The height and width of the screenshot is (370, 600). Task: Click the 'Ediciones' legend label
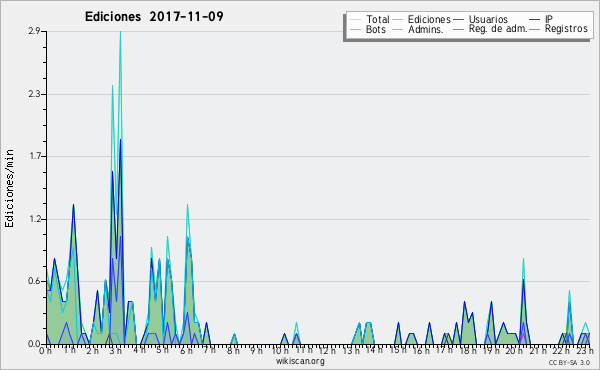(429, 19)
